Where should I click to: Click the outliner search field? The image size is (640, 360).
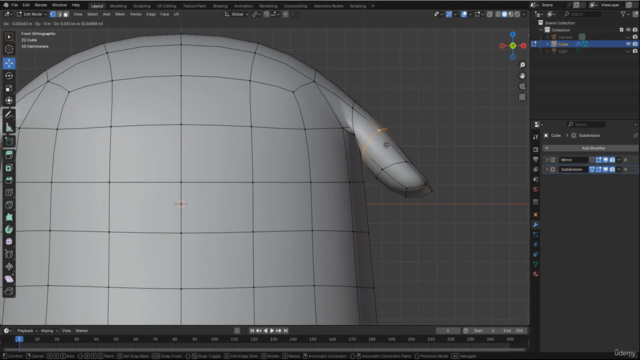(582, 14)
